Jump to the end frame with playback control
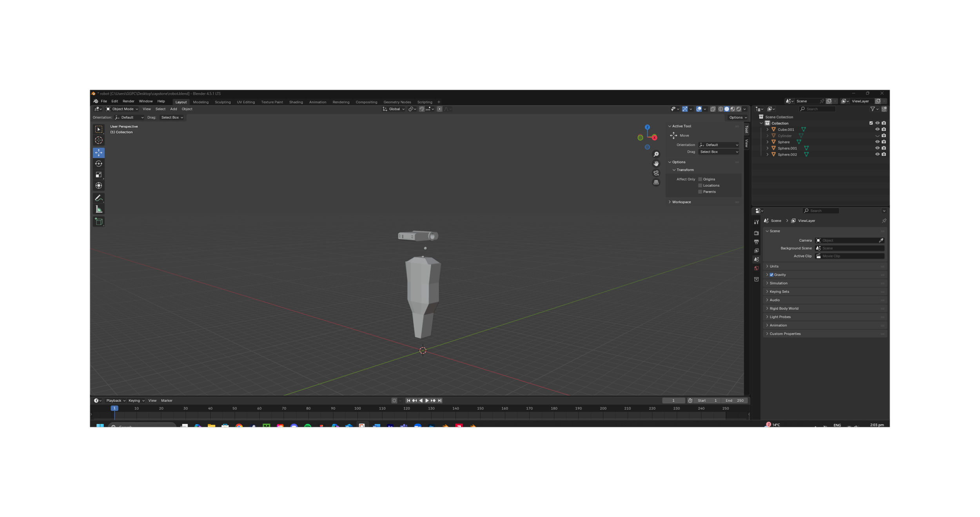This screenshot has width=980, height=517. [x=439, y=400]
